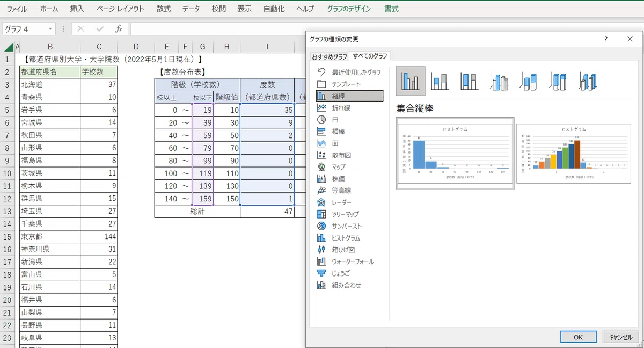Click the formula bar cancel X icon
The width and height of the screenshot is (644, 348).
tap(81, 29)
